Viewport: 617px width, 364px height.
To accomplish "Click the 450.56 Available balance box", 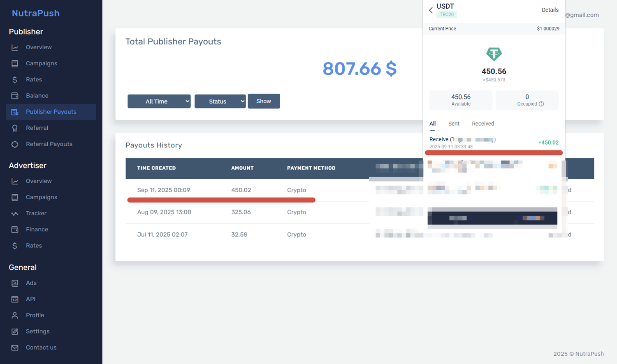I will (461, 100).
